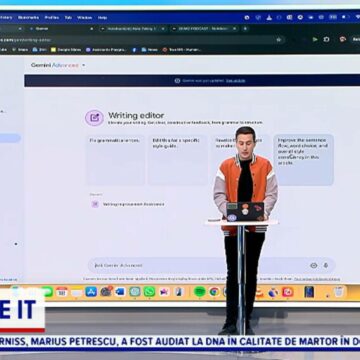The width and height of the screenshot is (360, 360).
Task: Click the Writing editor pencil icon
Action: tap(94, 118)
